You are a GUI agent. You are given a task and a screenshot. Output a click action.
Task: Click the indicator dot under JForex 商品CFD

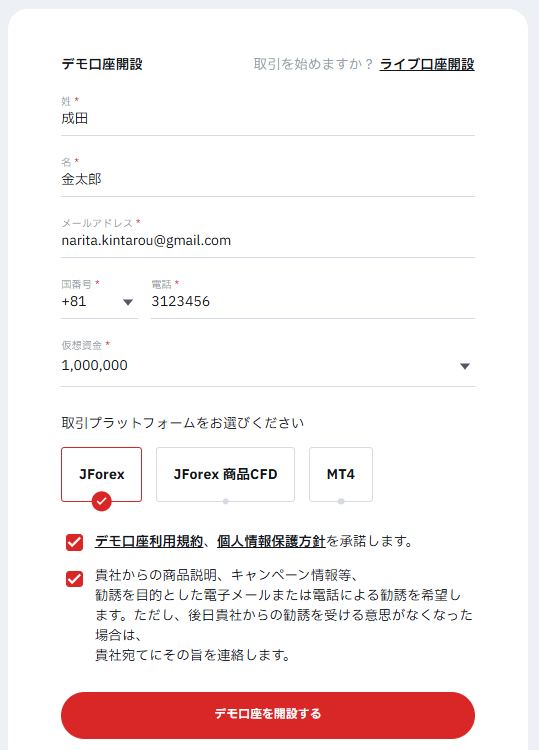point(226,501)
